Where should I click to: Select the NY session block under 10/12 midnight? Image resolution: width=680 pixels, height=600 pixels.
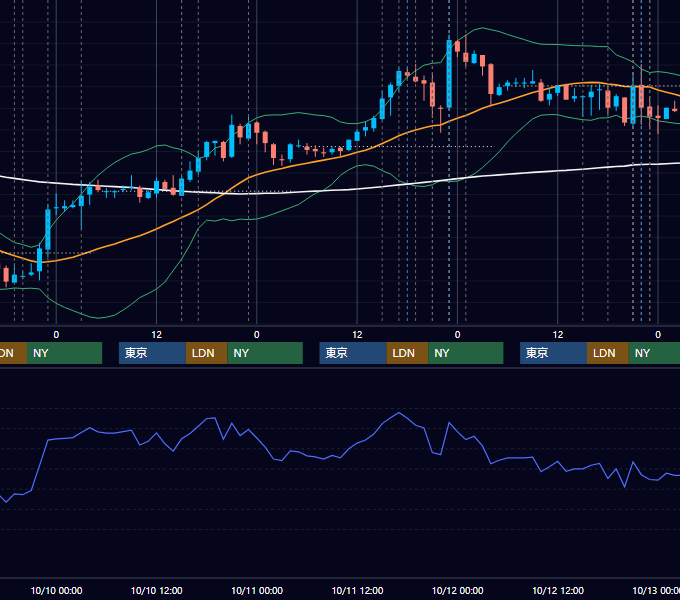pyautogui.click(x=466, y=353)
